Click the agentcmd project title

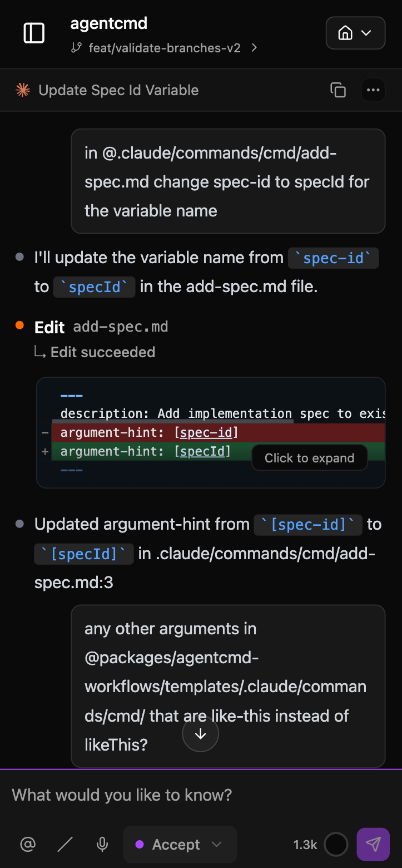109,23
